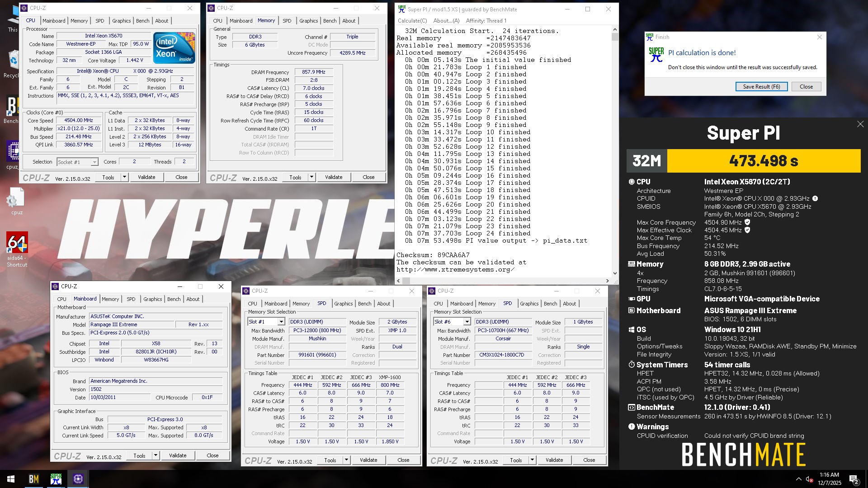Click the DRAM Frequency value 857.9 MHz
The image size is (868, 488).
click(x=314, y=72)
